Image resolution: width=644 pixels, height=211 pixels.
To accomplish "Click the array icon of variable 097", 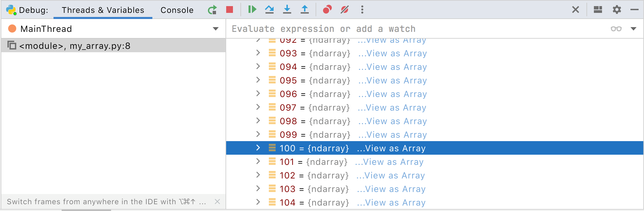I will (272, 107).
